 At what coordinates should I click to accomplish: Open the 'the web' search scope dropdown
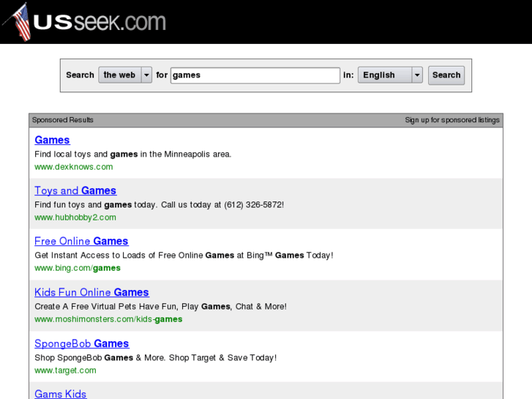(125, 75)
